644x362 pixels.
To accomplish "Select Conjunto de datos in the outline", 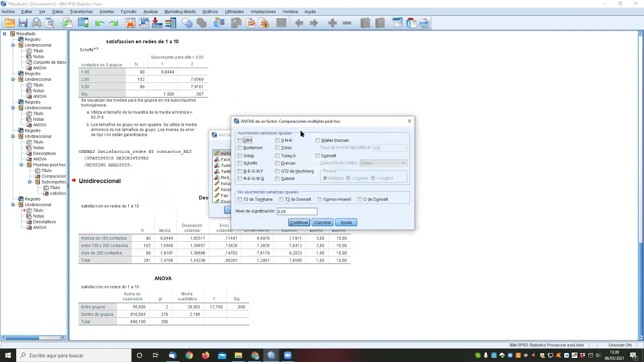I will click(49, 62).
